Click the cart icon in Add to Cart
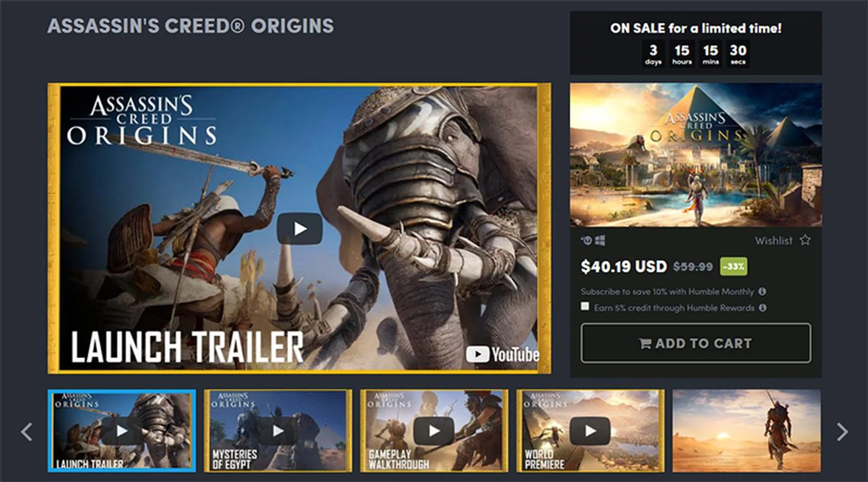This screenshot has width=868, height=482. pos(646,343)
